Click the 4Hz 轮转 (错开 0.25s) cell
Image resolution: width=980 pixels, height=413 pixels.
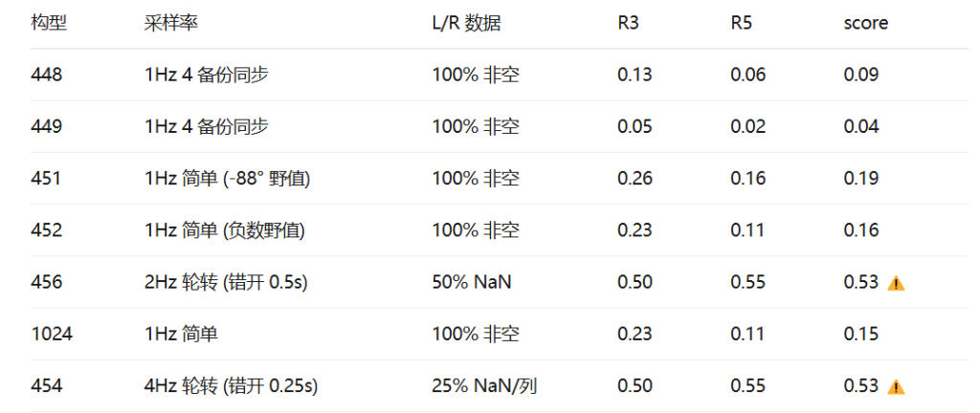[231, 386]
